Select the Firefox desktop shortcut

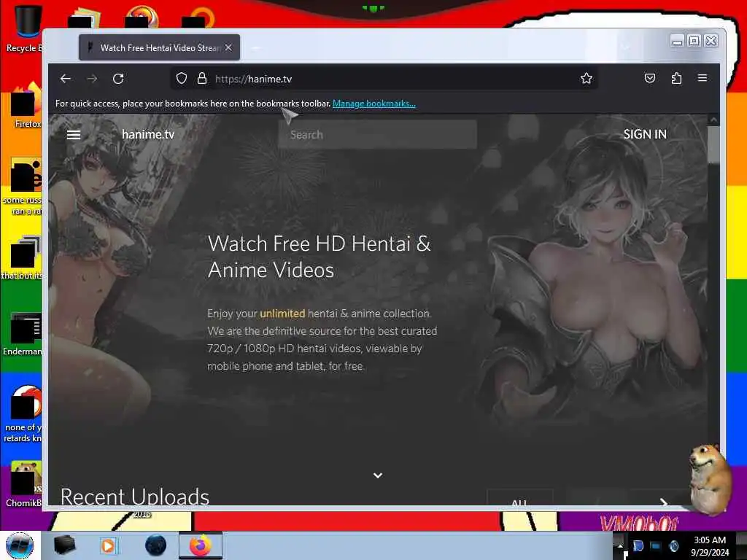click(26, 105)
